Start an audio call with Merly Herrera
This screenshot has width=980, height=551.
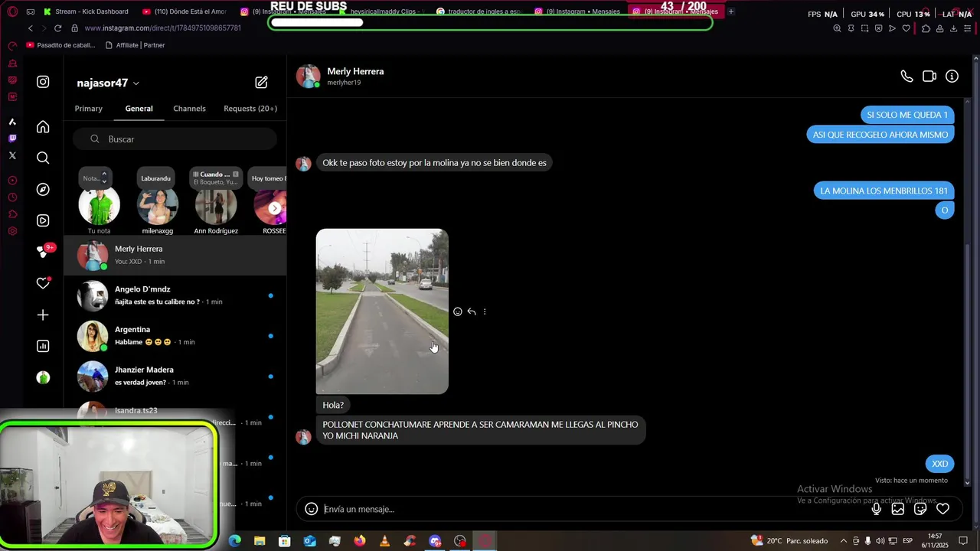click(906, 77)
